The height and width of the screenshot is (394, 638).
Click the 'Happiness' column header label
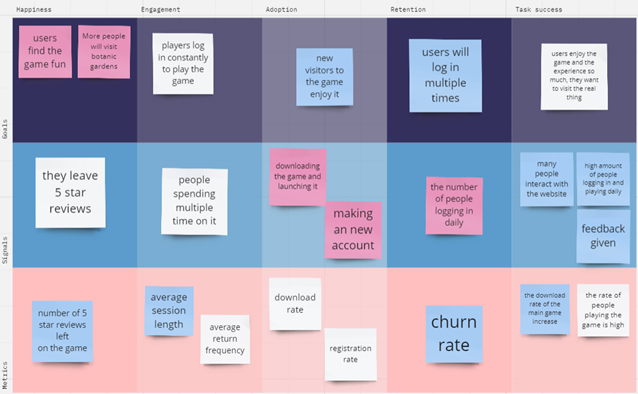(34, 9)
